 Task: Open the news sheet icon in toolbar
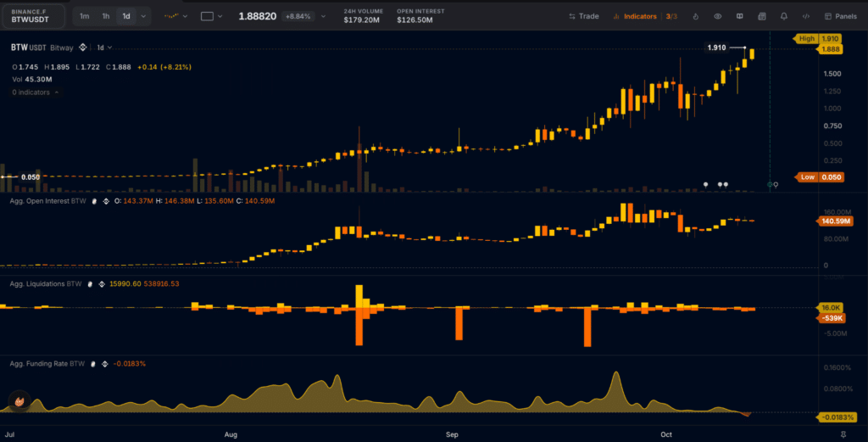click(x=762, y=16)
